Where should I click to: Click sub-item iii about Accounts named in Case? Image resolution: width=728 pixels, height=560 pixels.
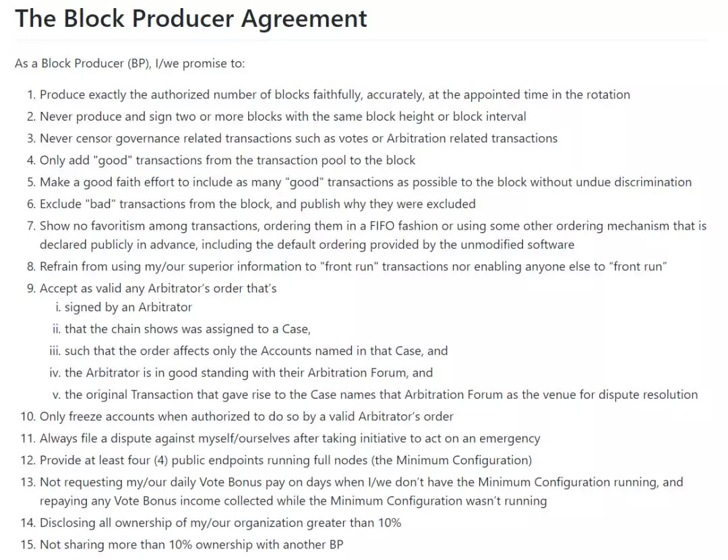[x=256, y=350]
